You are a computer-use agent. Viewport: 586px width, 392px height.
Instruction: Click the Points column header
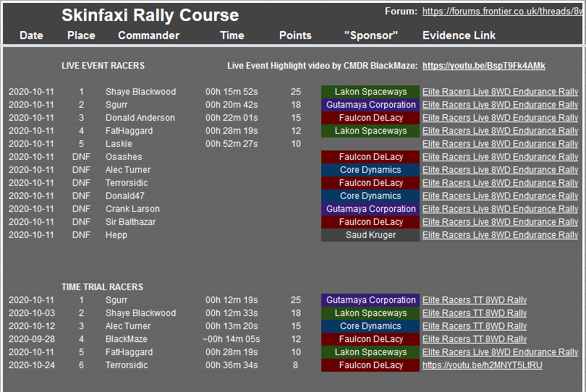pos(295,35)
